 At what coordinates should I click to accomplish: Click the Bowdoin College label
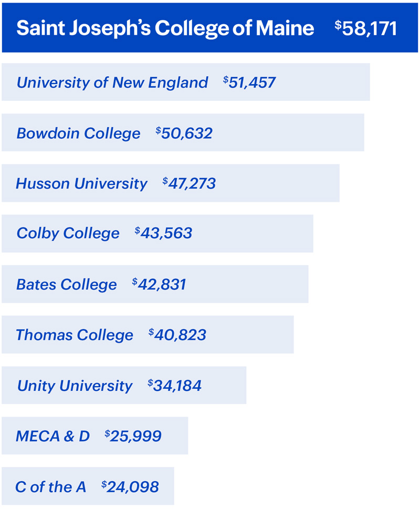tap(79, 133)
